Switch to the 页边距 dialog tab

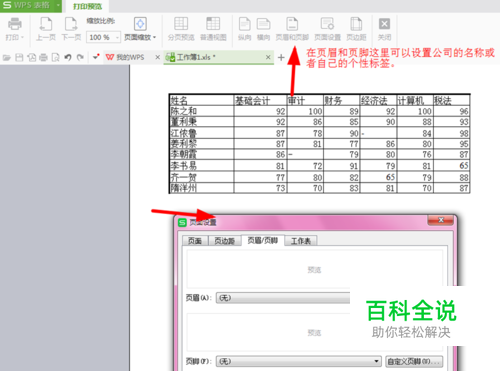(224, 241)
